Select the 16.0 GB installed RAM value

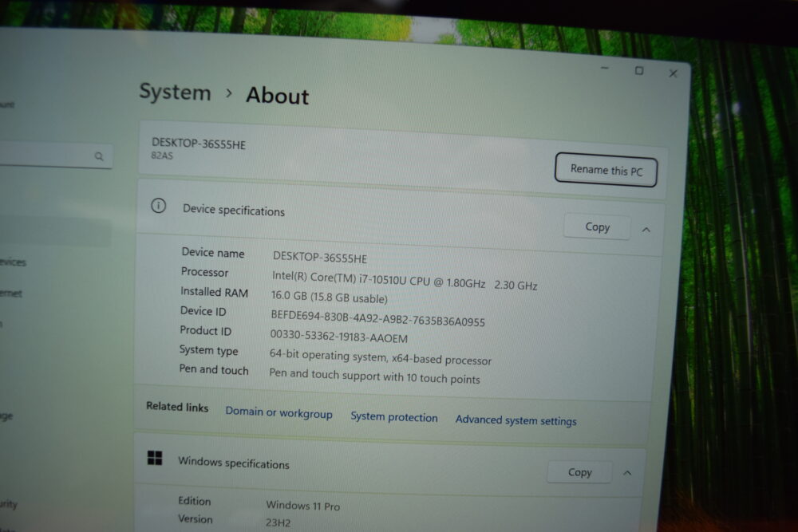[330, 297]
